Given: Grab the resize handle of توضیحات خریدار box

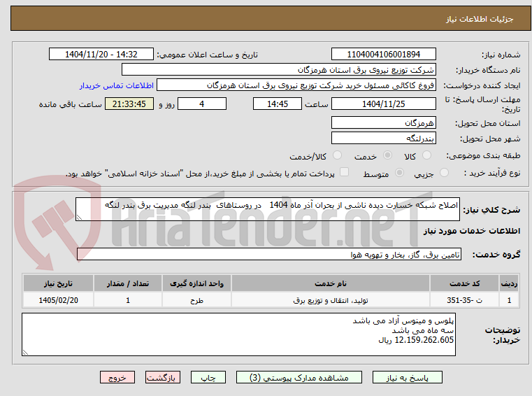Looking at the screenshot, I should pyautogui.click(x=25, y=353).
